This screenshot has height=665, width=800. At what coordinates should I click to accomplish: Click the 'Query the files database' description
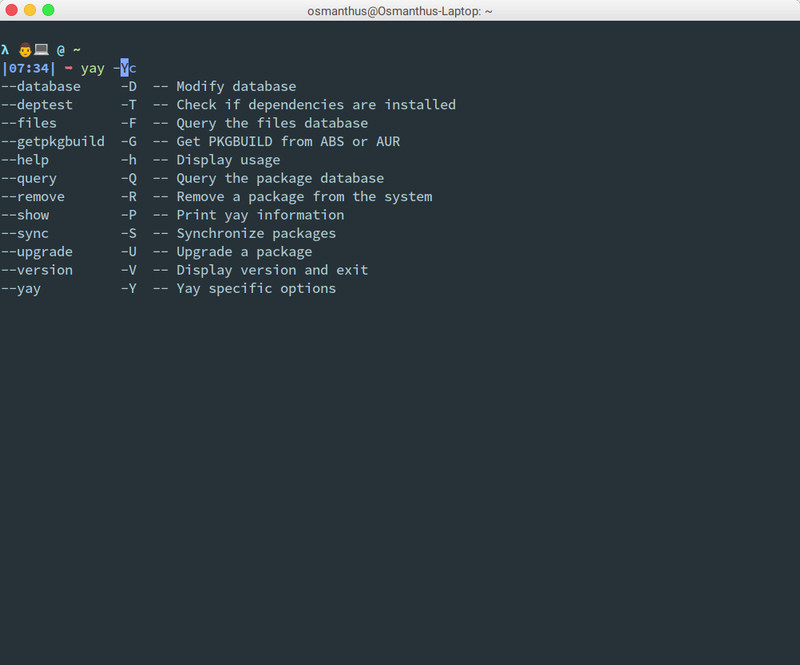click(272, 123)
